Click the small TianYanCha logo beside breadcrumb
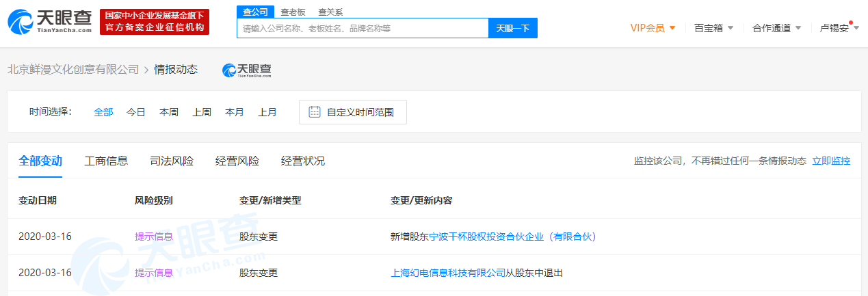Screen dimensions: 868x296 point(247,70)
